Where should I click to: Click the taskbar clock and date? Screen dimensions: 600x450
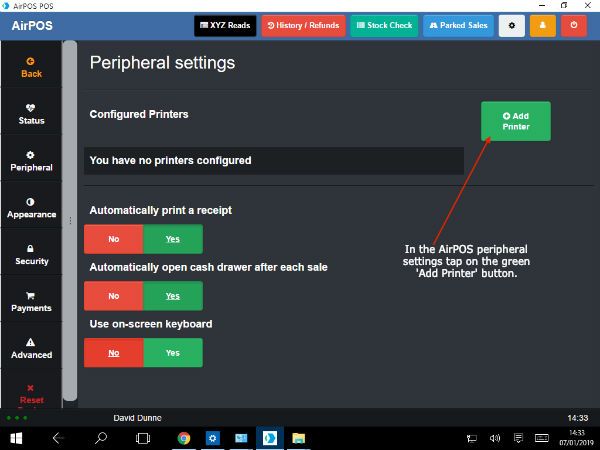pyautogui.click(x=576, y=438)
